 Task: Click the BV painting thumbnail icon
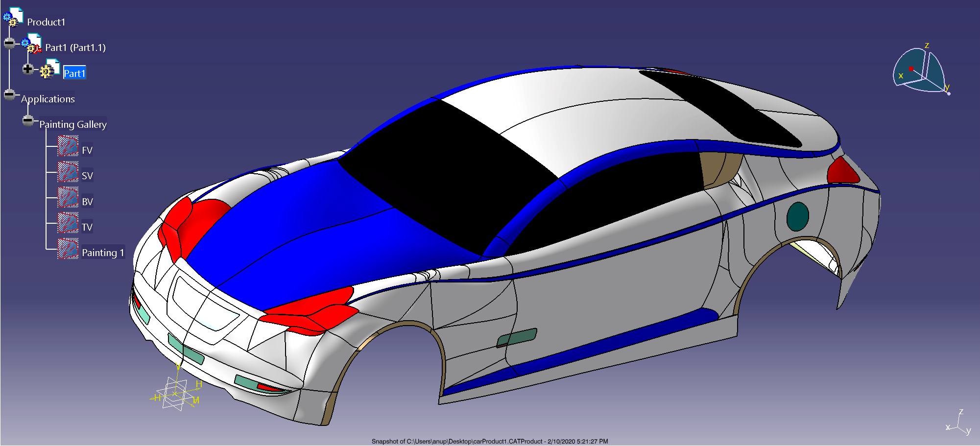tap(68, 197)
